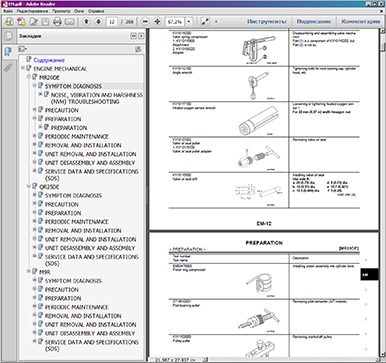Click the Save file floppy icon
This screenshot has height=363, width=386.
(x=45, y=22)
